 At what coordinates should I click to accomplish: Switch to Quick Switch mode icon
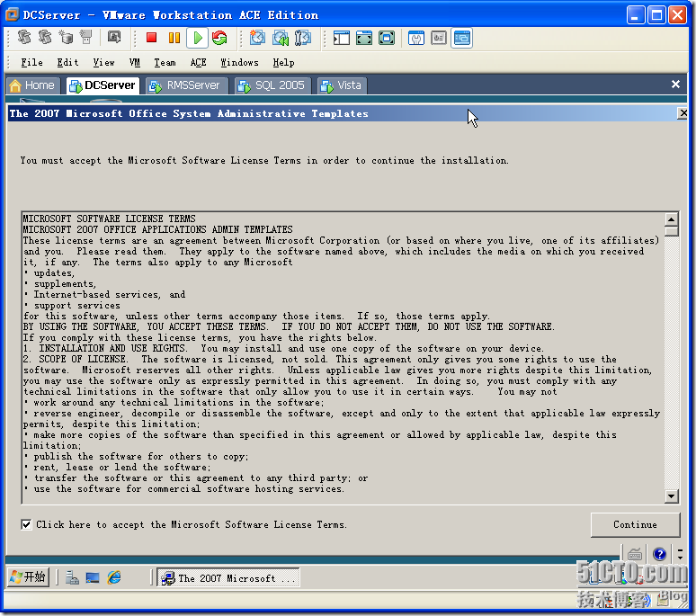pyautogui.click(x=364, y=38)
